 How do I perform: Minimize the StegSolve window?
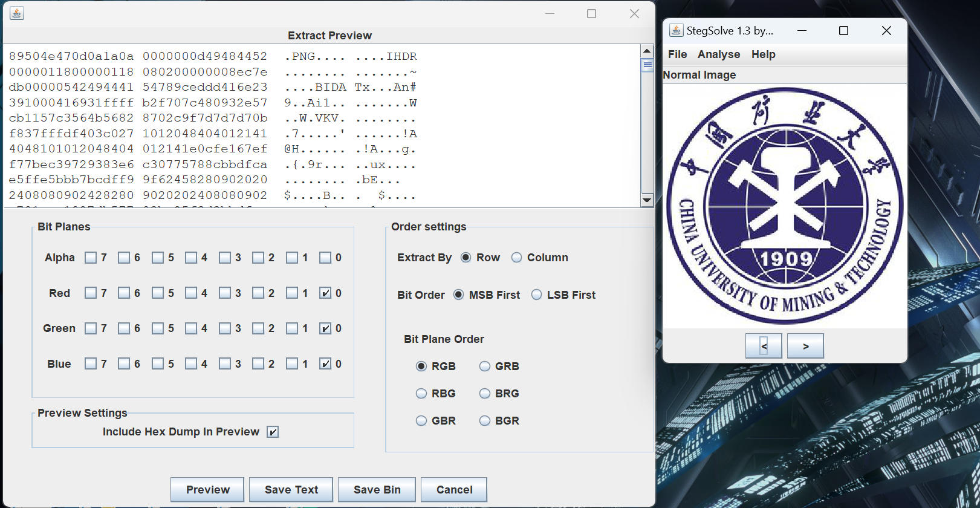(802, 31)
